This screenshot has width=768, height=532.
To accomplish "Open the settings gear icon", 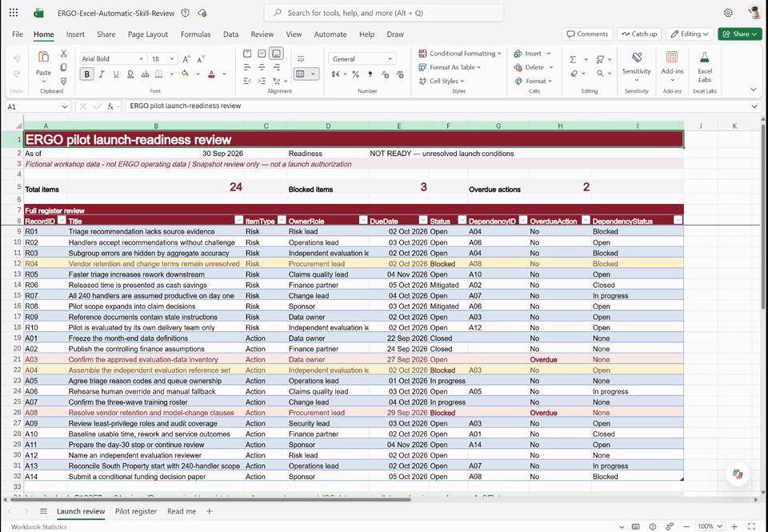I will coord(728,14).
